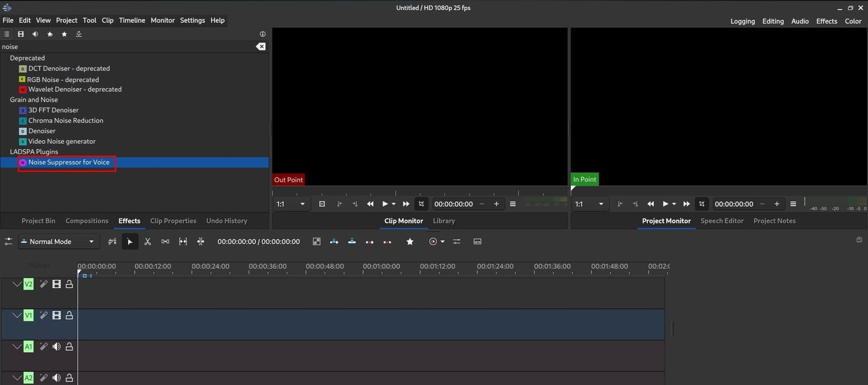Image resolution: width=868 pixels, height=385 pixels.
Task: Collapse the V2 track
Action: 17,284
